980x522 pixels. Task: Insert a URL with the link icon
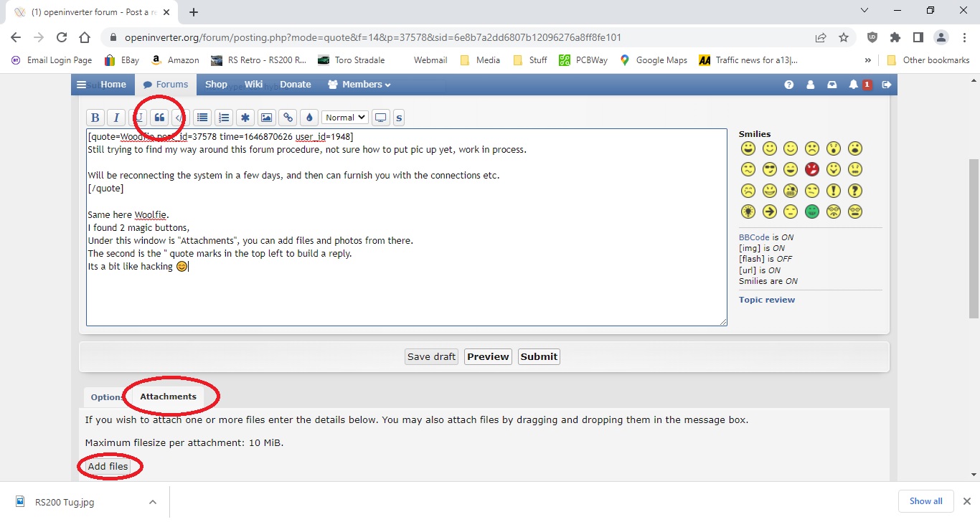(288, 118)
